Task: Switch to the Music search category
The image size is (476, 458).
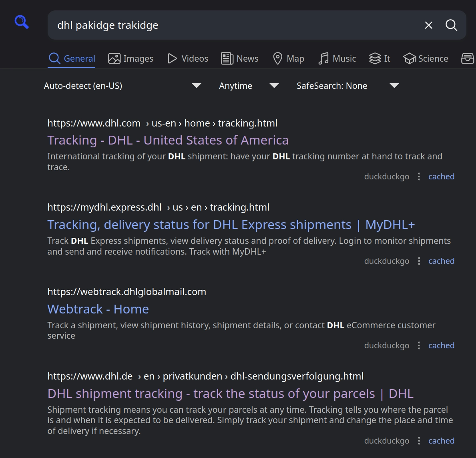Action: [337, 58]
